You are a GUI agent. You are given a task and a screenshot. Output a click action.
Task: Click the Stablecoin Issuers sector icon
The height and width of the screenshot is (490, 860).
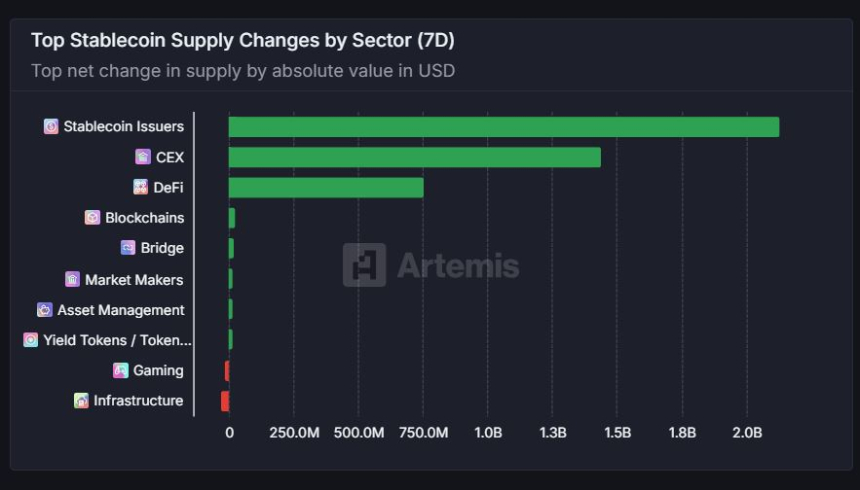point(51,126)
